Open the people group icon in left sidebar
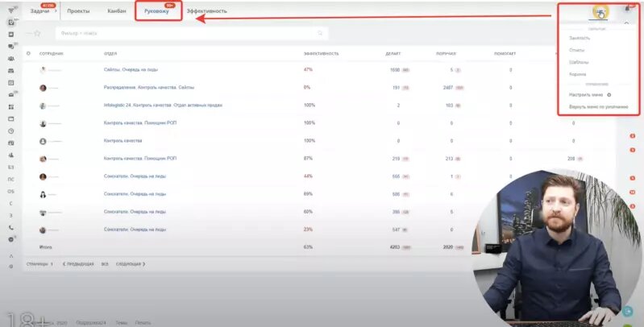644x327 pixels. click(11, 59)
